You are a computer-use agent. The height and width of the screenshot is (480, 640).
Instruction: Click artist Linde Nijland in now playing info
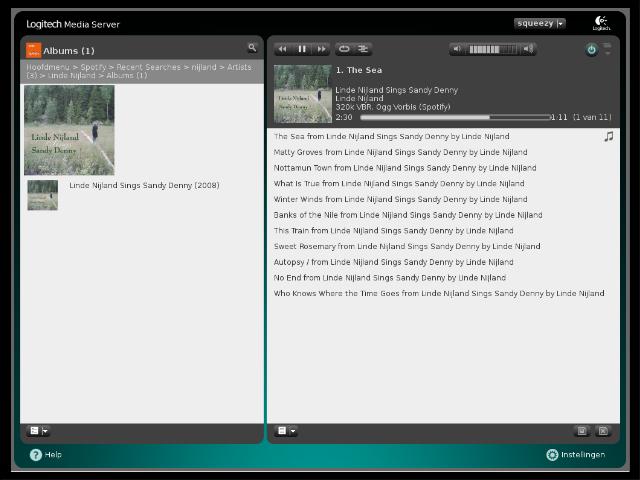tap(359, 98)
